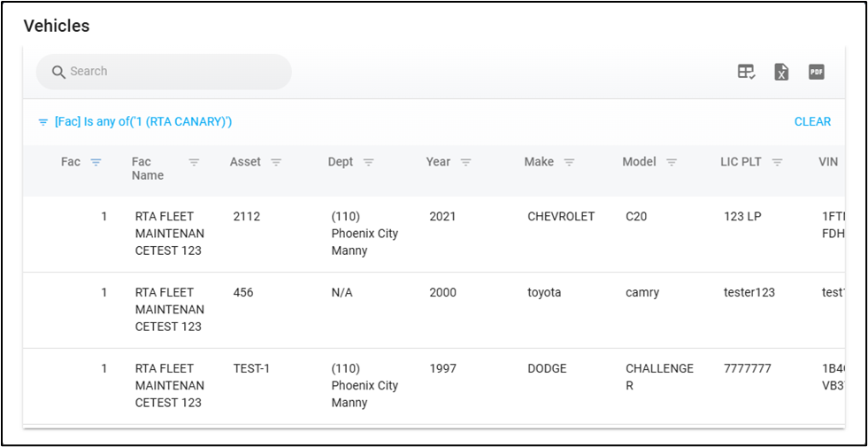Export table to Excel file
Screen dimensions: 868x447
(781, 72)
